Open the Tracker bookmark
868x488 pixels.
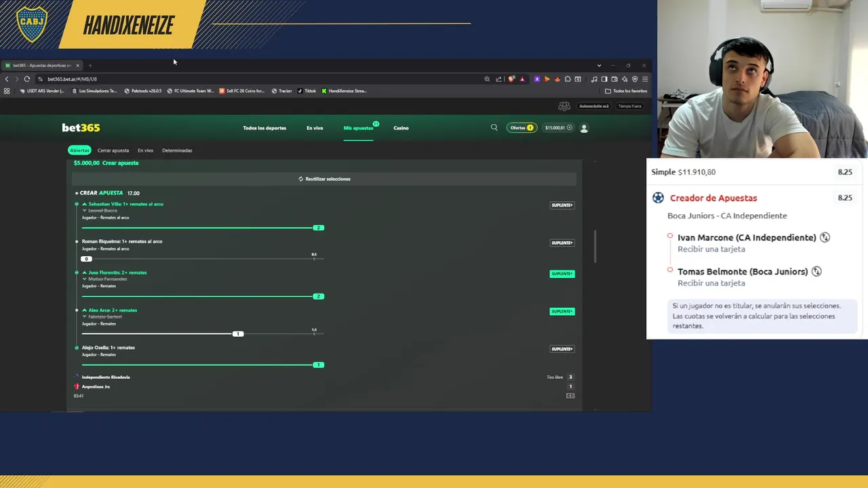coord(281,91)
